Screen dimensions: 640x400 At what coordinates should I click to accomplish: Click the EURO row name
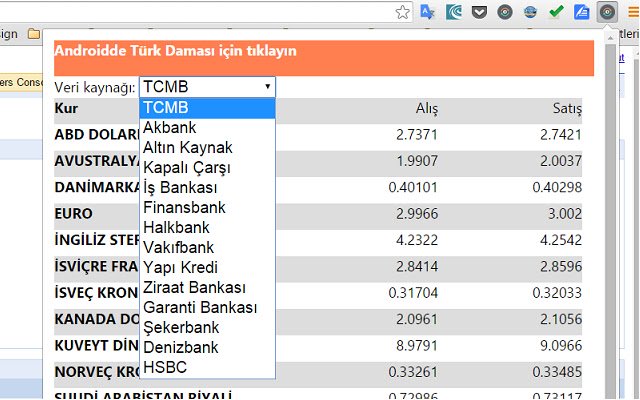pos(73,214)
